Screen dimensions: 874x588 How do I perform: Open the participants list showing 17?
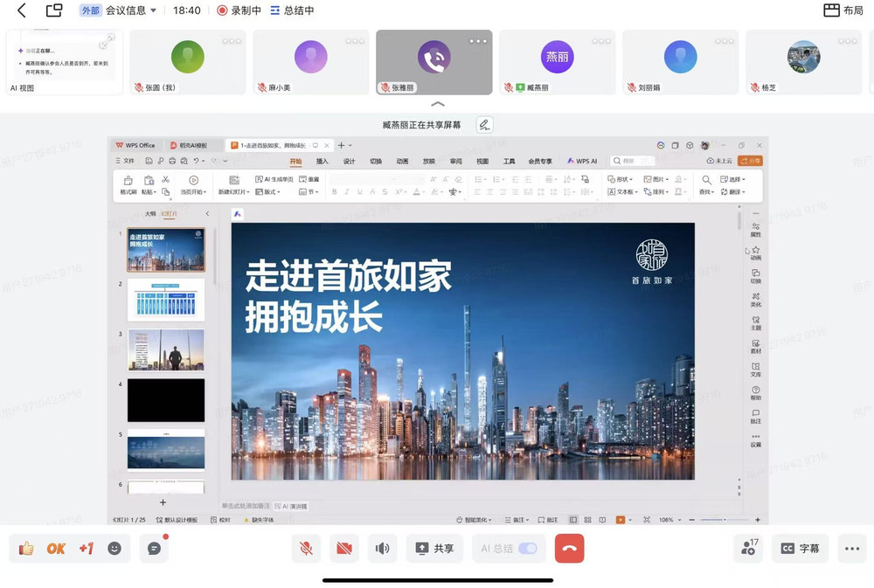(x=749, y=549)
